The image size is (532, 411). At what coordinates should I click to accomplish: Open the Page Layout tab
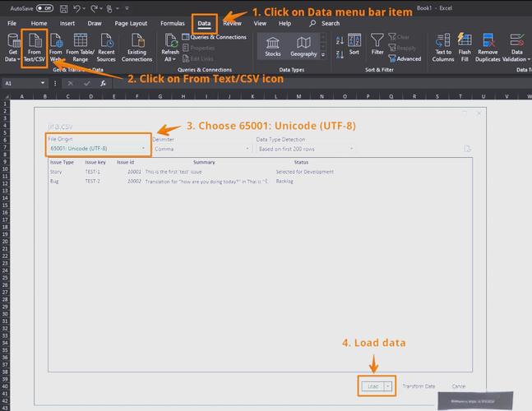pyautogui.click(x=131, y=23)
